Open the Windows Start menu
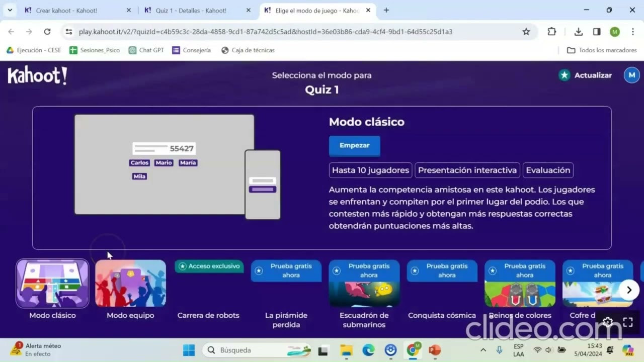644x362 pixels. pos(189,350)
